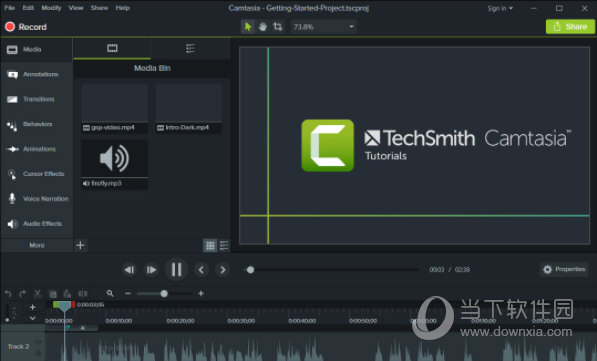Open the Share menu
This screenshot has height=361, width=597.
[99, 8]
